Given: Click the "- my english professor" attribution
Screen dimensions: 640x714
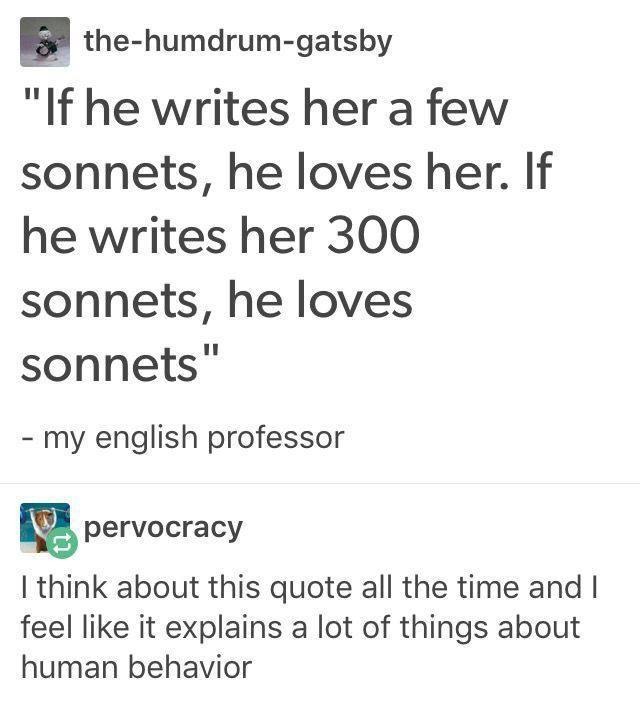Looking at the screenshot, I should (x=182, y=437).
